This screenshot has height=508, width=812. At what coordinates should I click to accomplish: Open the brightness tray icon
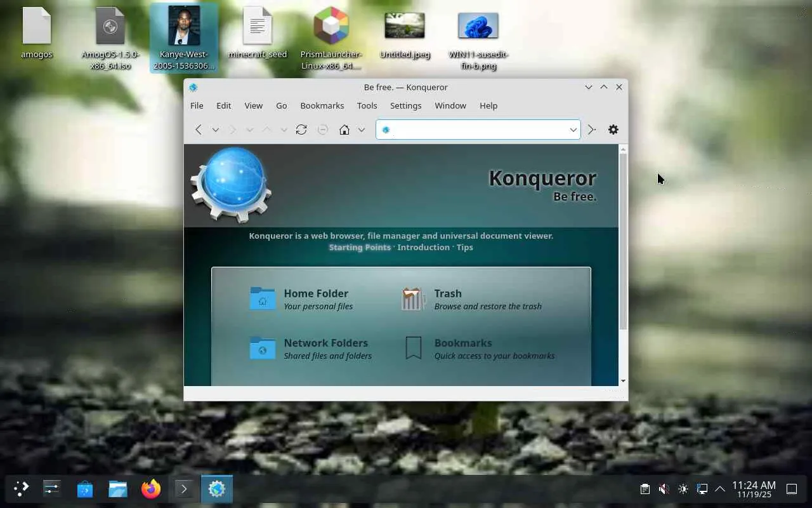[x=683, y=489]
